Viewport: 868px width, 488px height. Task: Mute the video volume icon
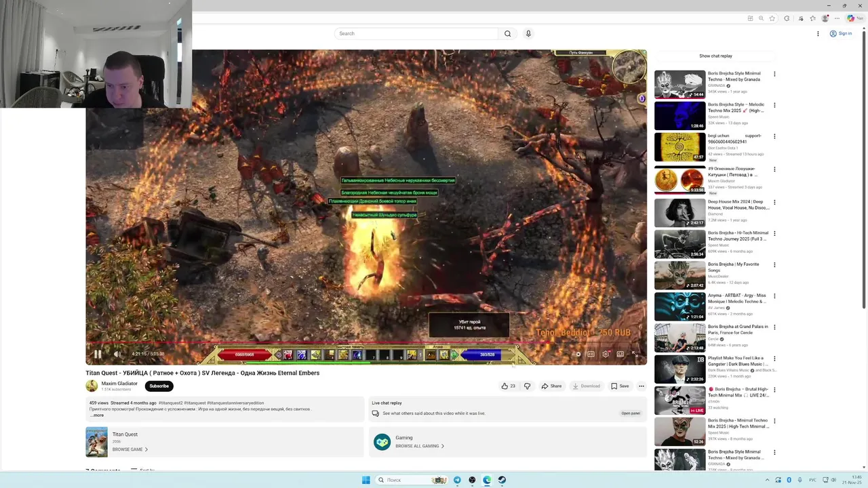(117, 354)
